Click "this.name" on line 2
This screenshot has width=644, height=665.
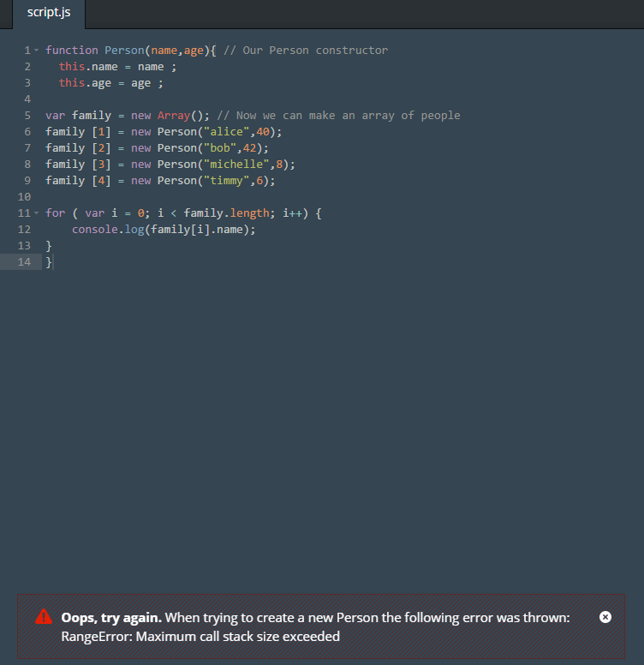coord(88,67)
